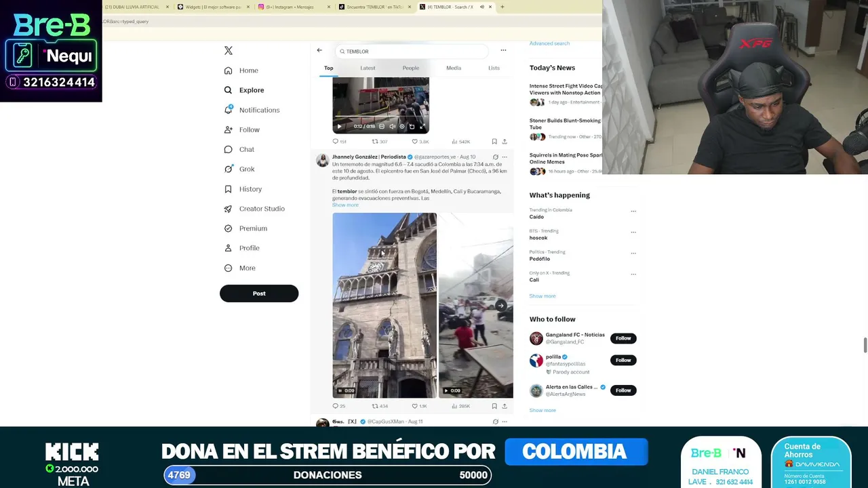Mute the top video's sound
Screen dimensions: 868x488
pos(392,126)
